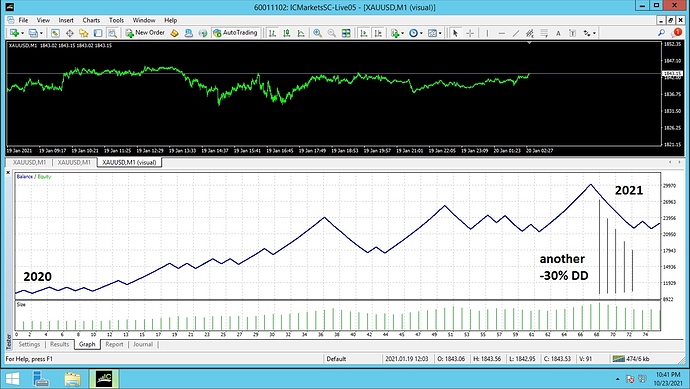Open the notifications chat icon
Viewport: 690px width, 389px height.
[x=677, y=33]
